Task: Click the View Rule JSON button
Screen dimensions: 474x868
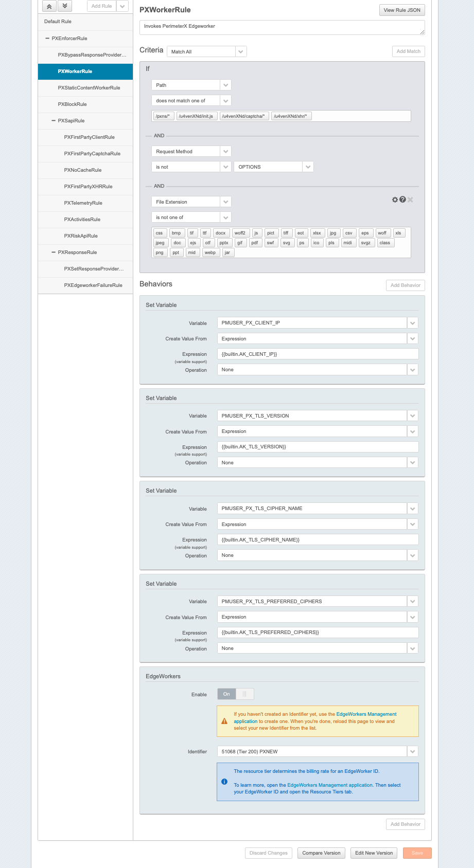Action: click(x=402, y=10)
